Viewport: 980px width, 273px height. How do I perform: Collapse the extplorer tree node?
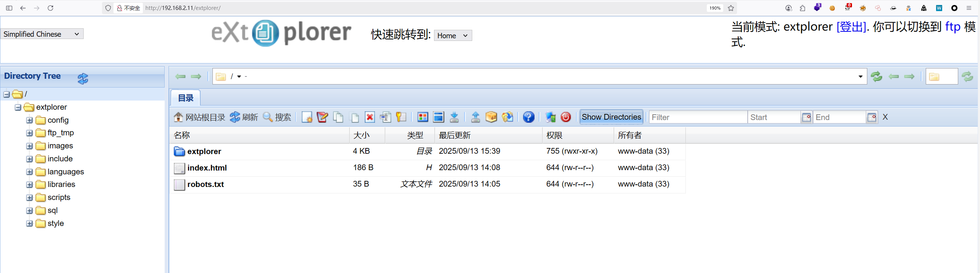18,107
